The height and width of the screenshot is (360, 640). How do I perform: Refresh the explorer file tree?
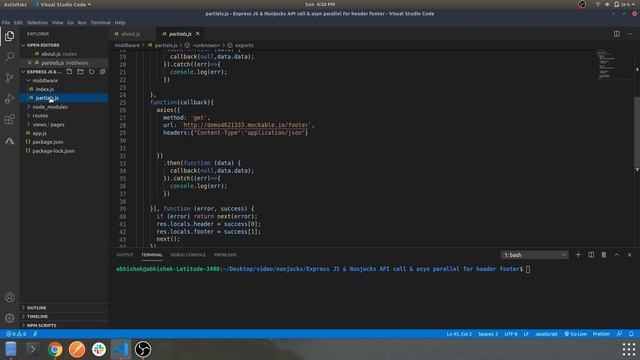click(x=91, y=71)
